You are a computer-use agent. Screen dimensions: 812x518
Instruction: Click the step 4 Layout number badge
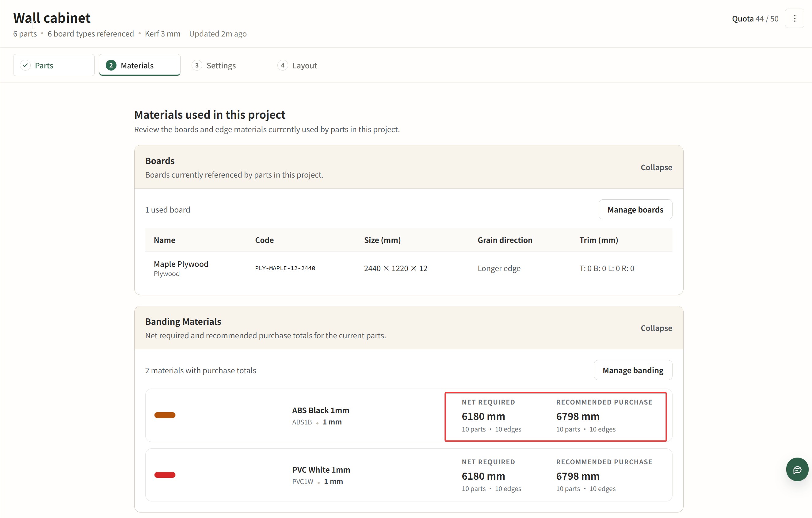(282, 65)
